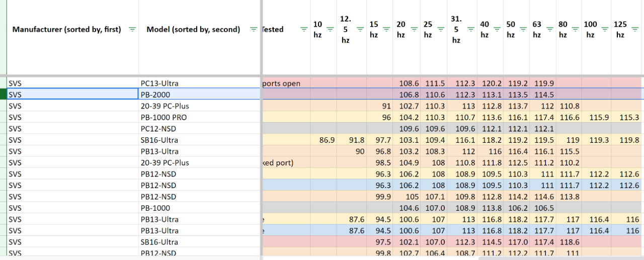Select the Model (sorted by, second) header cell
Screen dimensions: 644x260
click(x=200, y=38)
